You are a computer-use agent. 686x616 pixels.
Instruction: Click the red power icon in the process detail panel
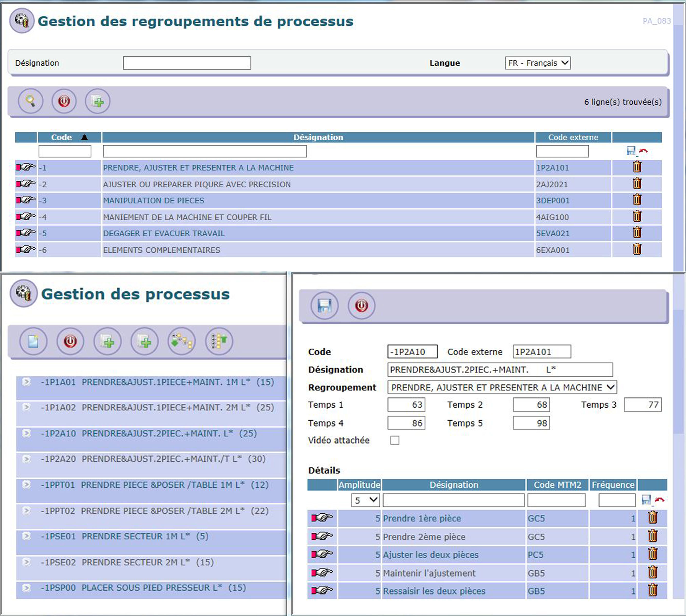coord(361,306)
